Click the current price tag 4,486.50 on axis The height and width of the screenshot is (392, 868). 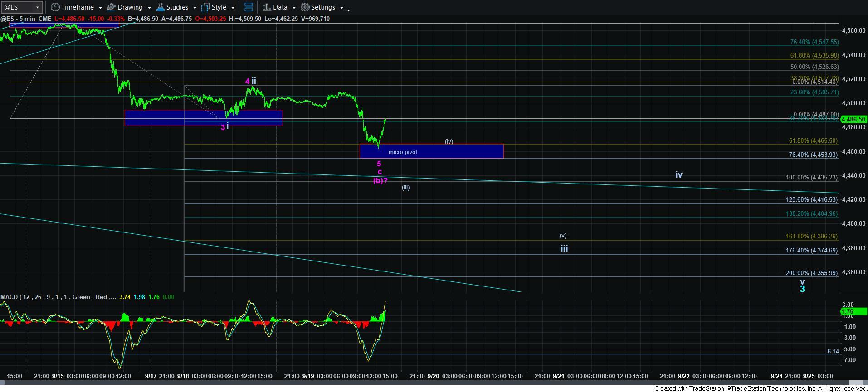point(854,119)
